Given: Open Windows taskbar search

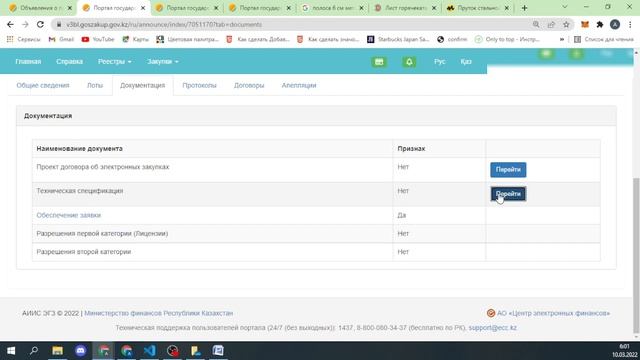Looking at the screenshot, I should tap(34, 351).
